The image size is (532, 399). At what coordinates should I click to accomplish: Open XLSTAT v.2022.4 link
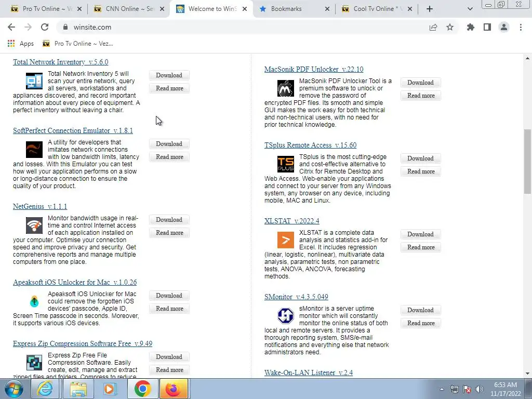292,221
